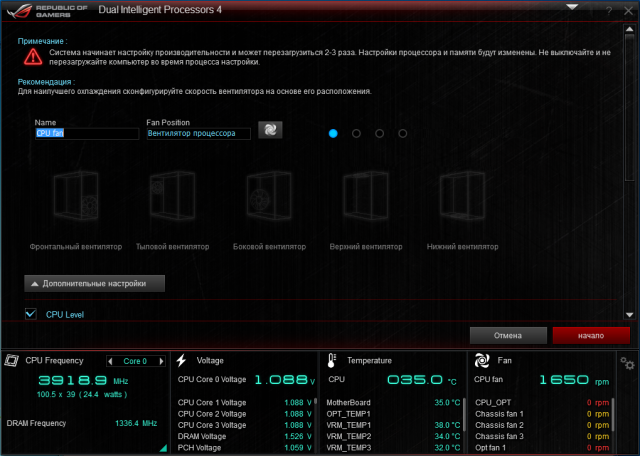Click the Opt fan 1 row
This screenshot has height=456, width=640.
(542, 448)
